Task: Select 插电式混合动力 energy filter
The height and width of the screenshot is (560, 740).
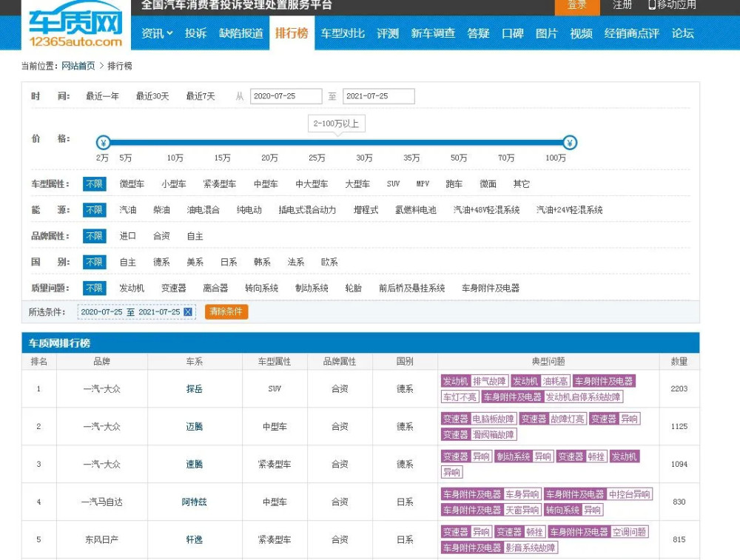Action: tap(307, 210)
